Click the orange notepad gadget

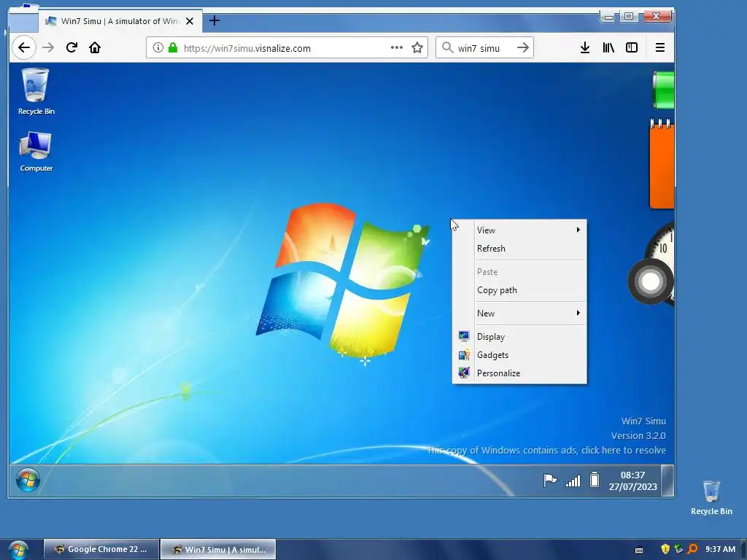coord(662,163)
